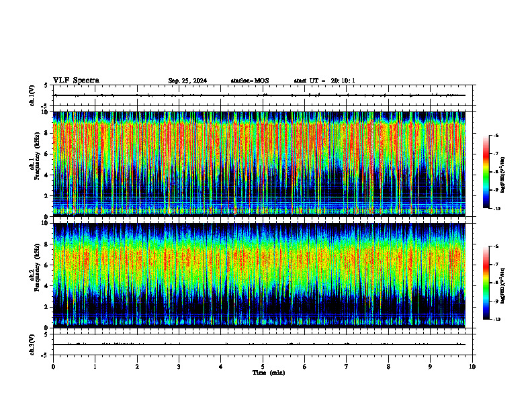This screenshot has width=532, height=411.
Task: Click the ch.2 color scale bar
Action: pyautogui.click(x=486, y=283)
